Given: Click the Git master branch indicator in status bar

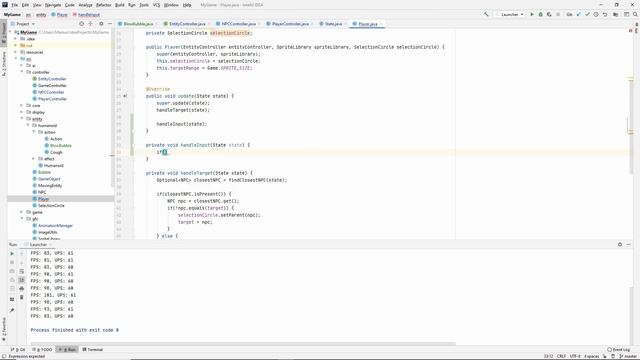Looking at the screenshot, I should coord(627,356).
